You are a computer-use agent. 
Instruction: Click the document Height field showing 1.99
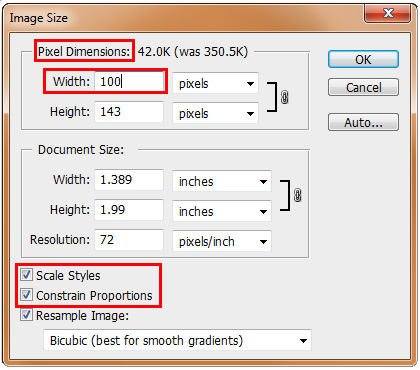(x=129, y=210)
